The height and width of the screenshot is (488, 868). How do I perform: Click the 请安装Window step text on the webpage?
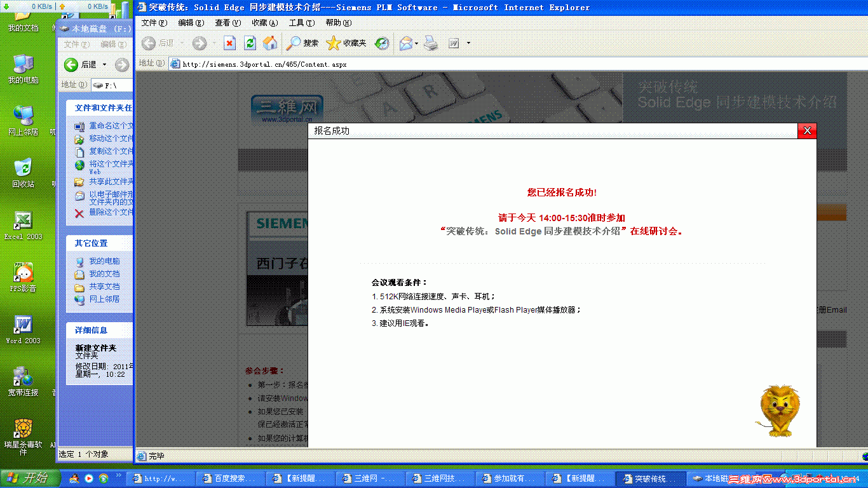pyautogui.click(x=282, y=398)
